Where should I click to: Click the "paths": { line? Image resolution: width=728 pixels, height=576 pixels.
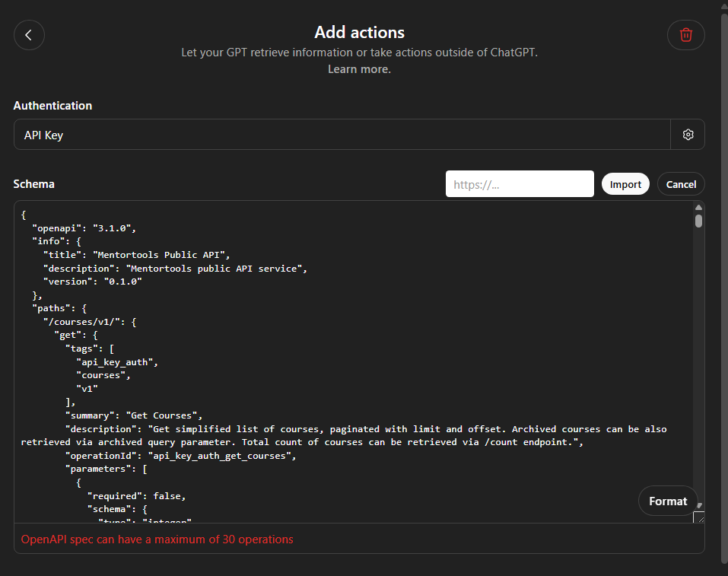59,308
